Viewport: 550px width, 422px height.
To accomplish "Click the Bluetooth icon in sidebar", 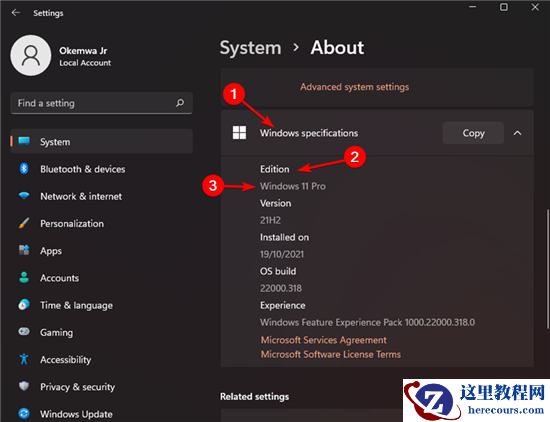I will click(24, 169).
